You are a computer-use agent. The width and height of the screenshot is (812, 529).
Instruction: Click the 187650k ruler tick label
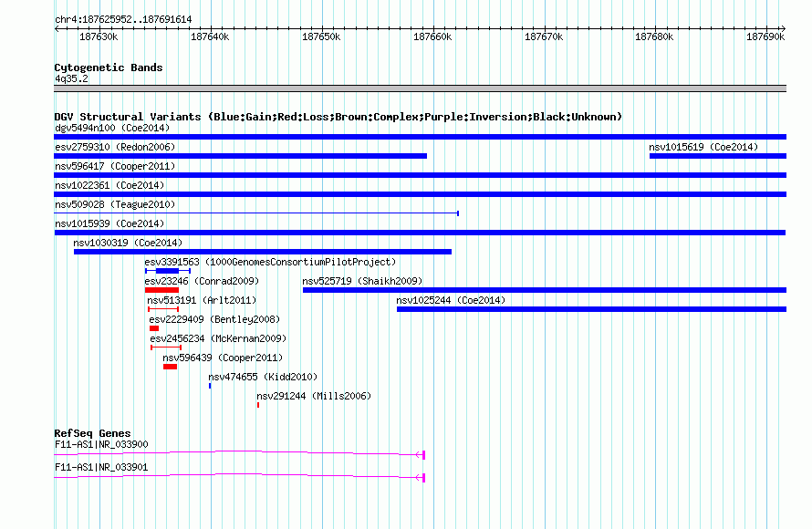click(x=321, y=36)
